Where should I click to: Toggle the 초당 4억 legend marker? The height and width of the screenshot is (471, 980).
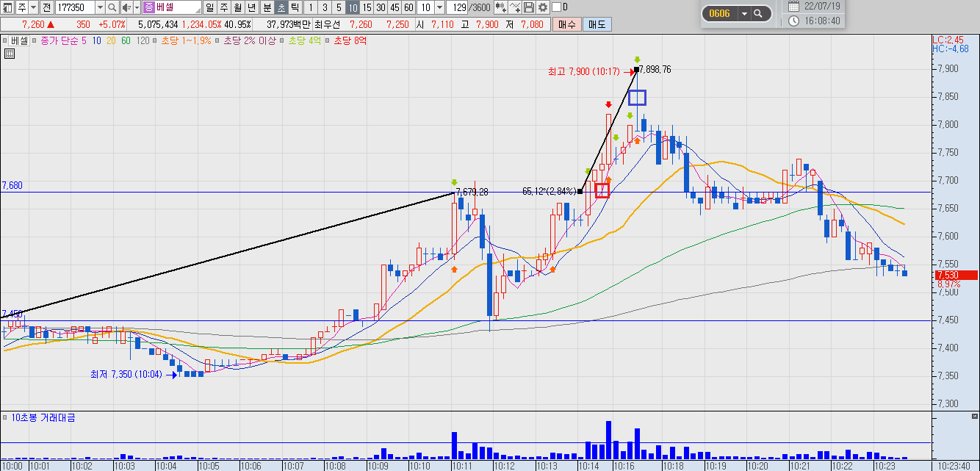(283, 40)
